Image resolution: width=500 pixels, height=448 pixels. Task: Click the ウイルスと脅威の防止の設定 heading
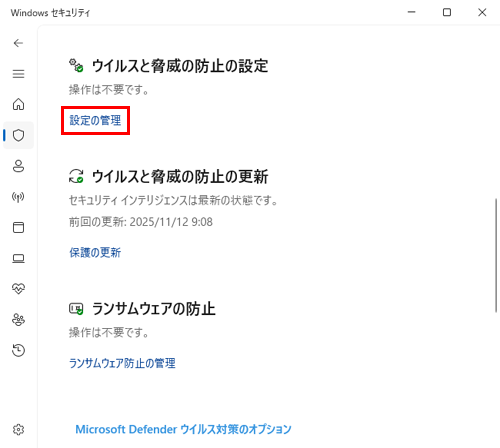tap(180, 66)
